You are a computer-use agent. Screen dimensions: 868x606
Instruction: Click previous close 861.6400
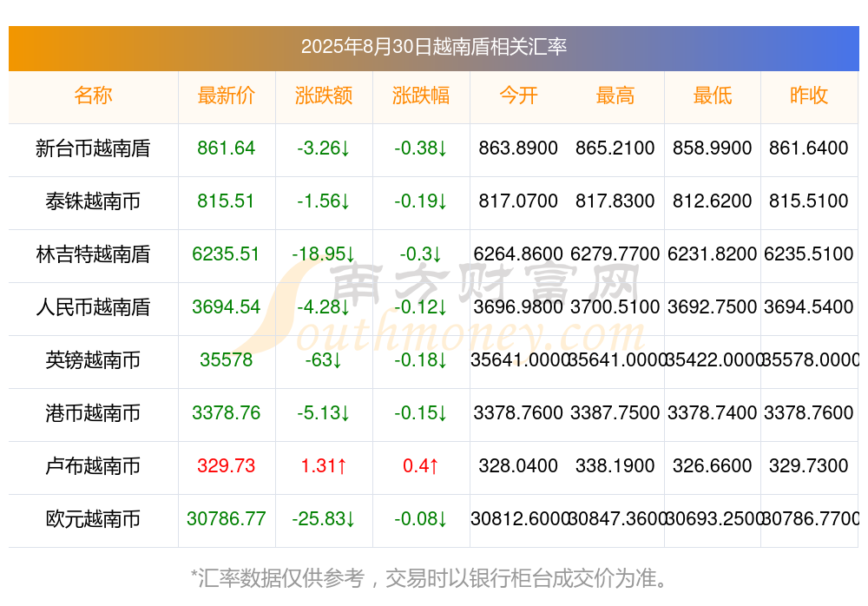click(809, 148)
